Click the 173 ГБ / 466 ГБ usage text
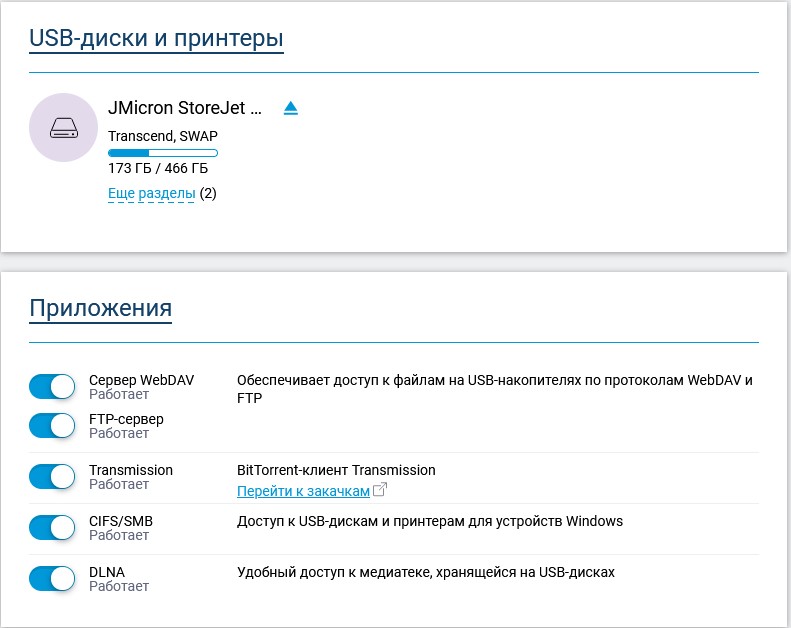The image size is (791, 628). click(158, 168)
